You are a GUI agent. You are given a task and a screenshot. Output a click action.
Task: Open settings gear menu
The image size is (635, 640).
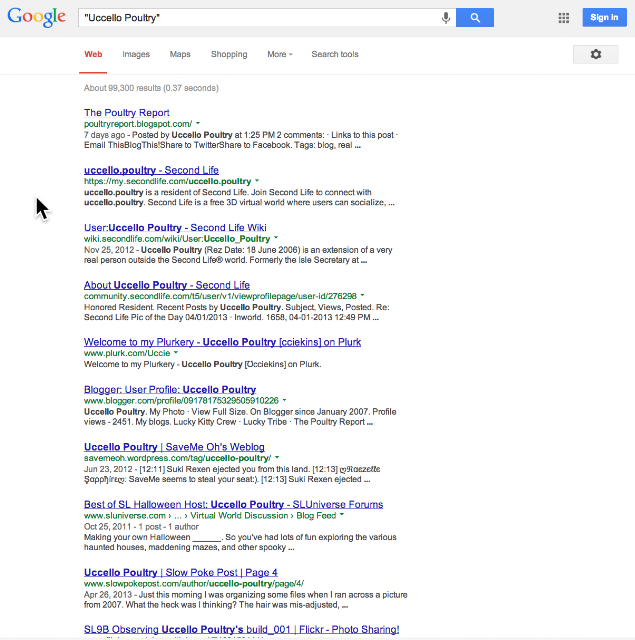click(x=595, y=54)
